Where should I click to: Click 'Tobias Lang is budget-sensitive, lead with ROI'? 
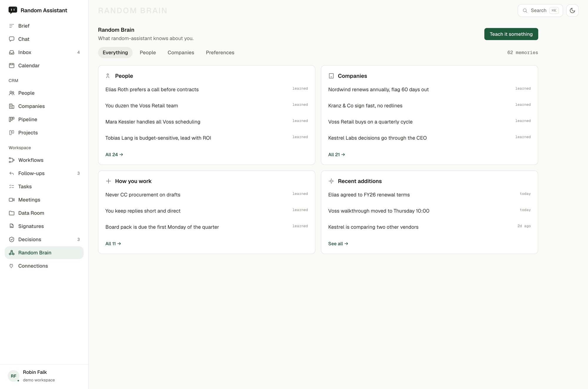[x=158, y=138]
